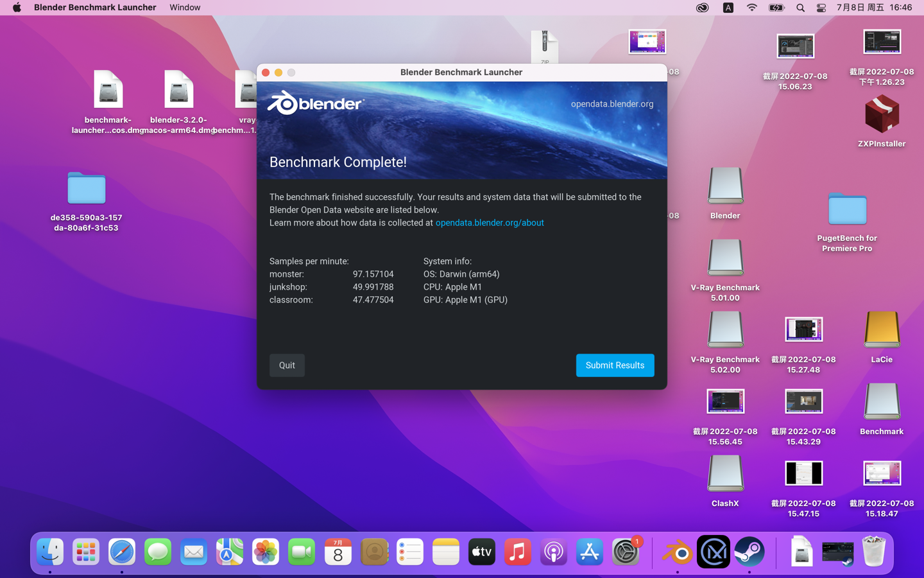Open Spotlight search in menu bar

800,8
